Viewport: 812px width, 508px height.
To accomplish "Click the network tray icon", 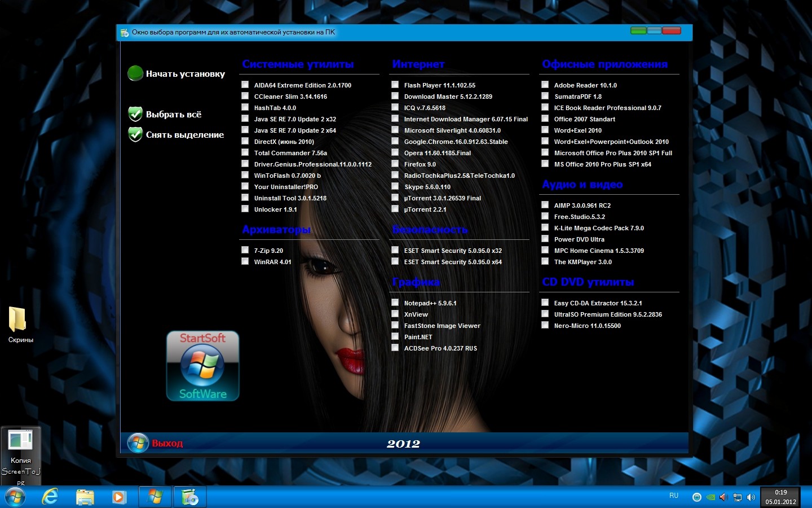I will [738, 497].
